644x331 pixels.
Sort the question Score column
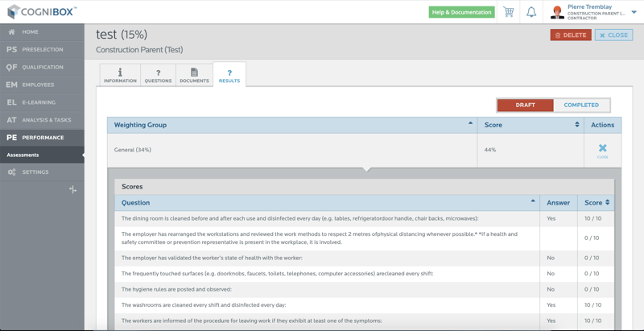pos(596,203)
